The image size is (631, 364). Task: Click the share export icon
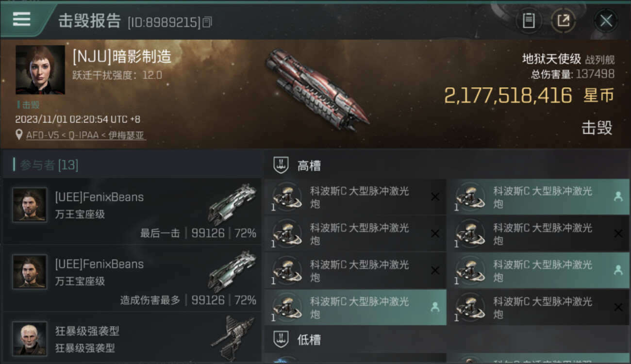click(564, 20)
